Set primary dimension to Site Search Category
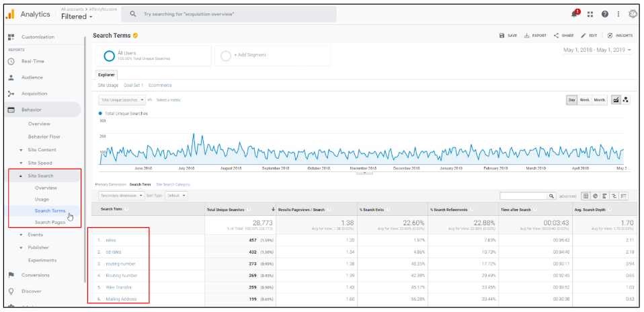 click(x=173, y=185)
